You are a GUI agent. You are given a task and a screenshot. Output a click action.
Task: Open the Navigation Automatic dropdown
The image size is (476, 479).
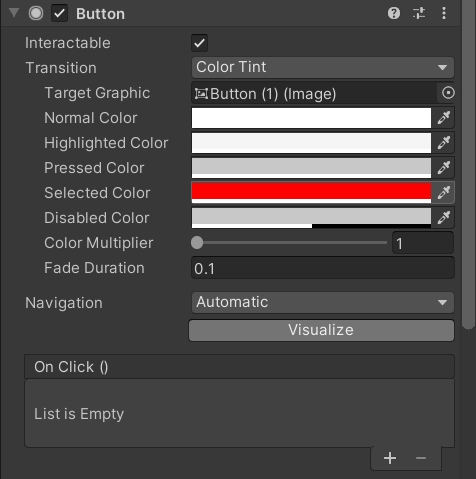323,303
